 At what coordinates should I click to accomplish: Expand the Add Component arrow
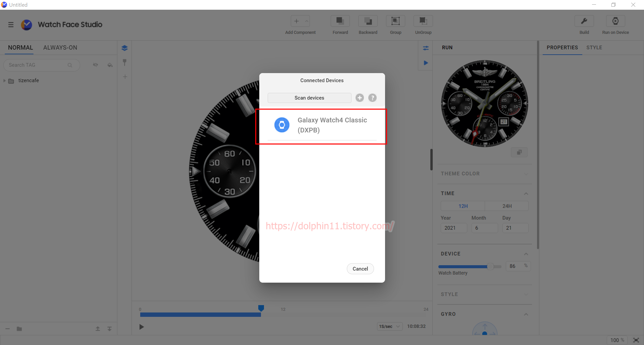[306, 21]
